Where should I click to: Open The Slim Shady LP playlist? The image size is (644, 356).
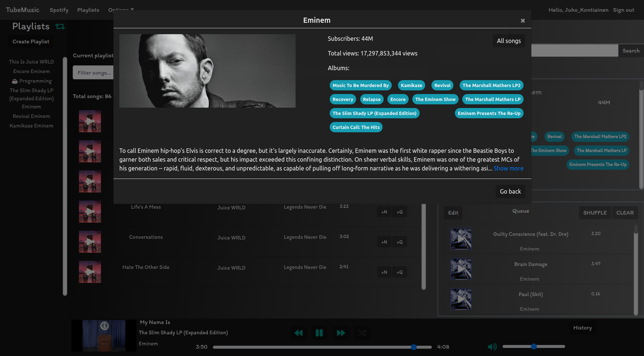(x=32, y=98)
